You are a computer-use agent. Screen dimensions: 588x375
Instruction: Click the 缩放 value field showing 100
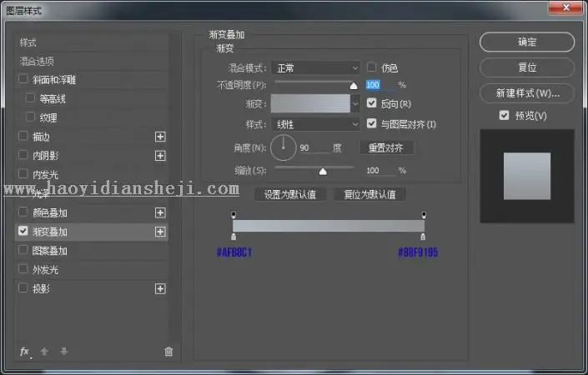379,171
